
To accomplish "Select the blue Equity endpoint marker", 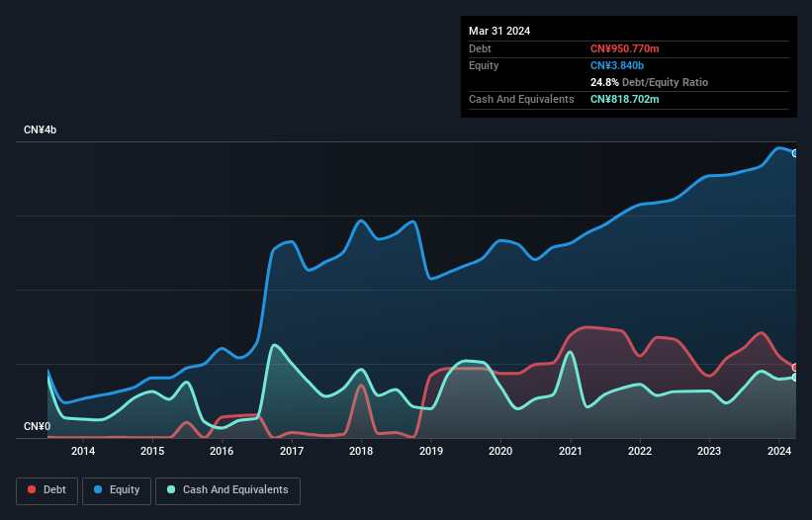I will (795, 153).
